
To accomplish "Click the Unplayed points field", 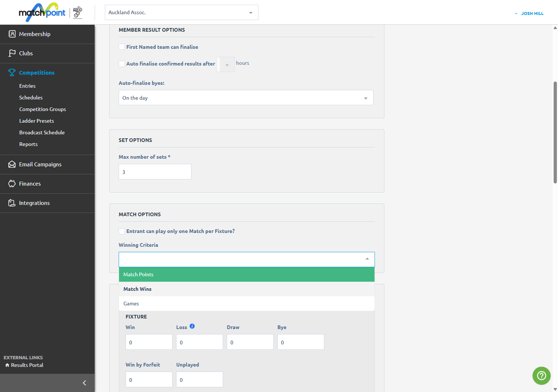I will tap(199, 380).
